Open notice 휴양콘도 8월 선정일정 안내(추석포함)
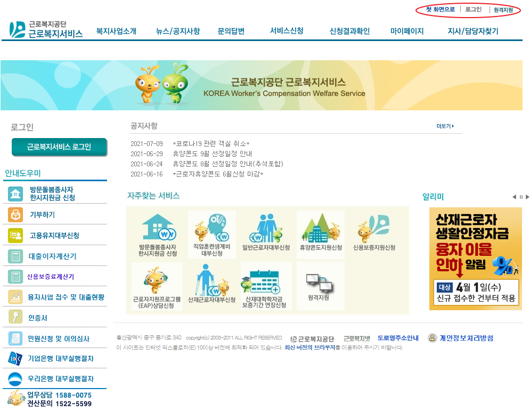 tap(228, 164)
